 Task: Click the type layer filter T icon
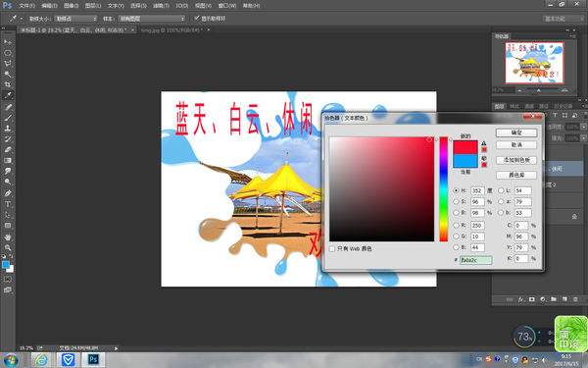click(x=555, y=115)
